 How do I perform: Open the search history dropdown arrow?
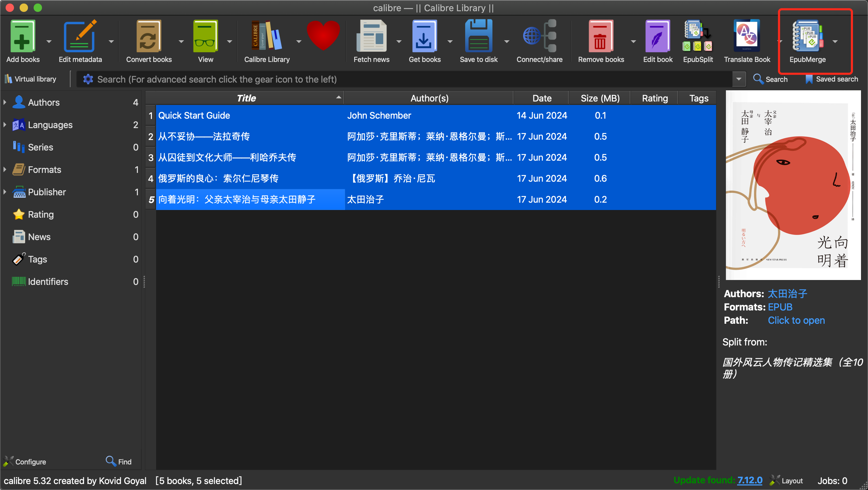coord(738,79)
